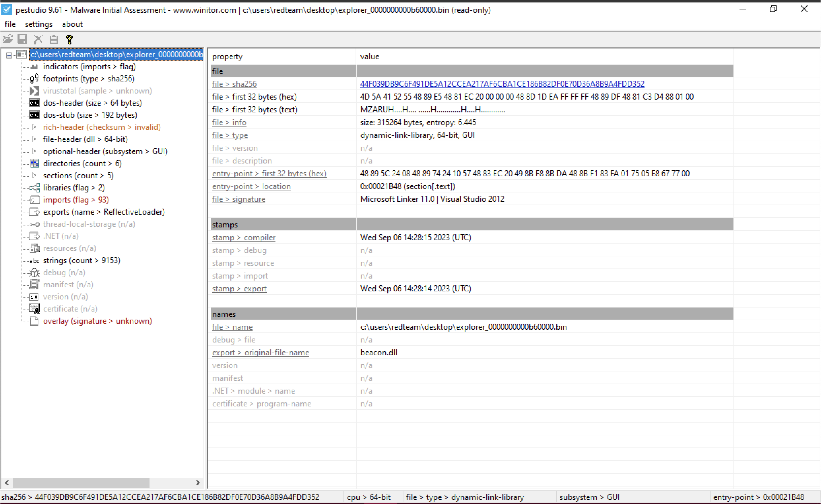Click the dos-stub console icon

34,115
